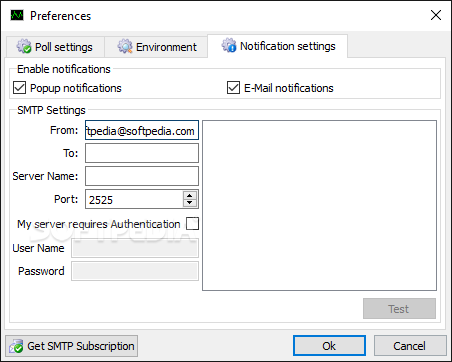Click the To address field
This screenshot has height=362, width=452.
point(142,153)
